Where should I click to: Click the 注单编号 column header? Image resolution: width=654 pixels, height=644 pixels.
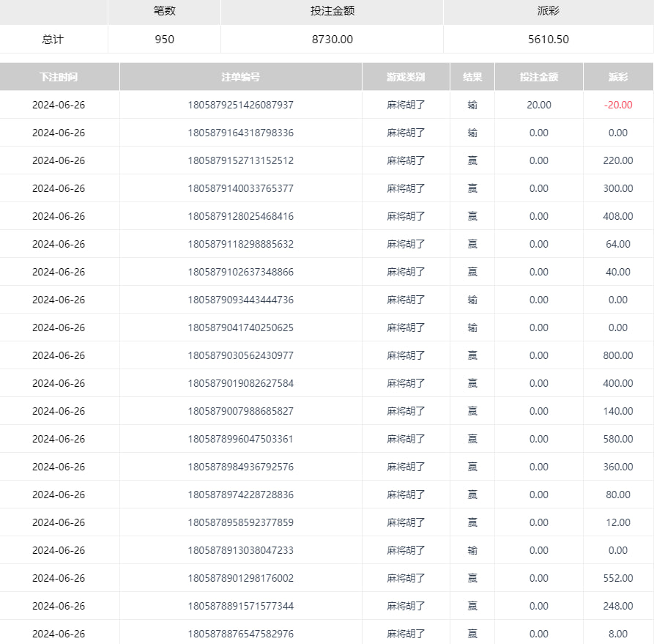[x=240, y=77]
